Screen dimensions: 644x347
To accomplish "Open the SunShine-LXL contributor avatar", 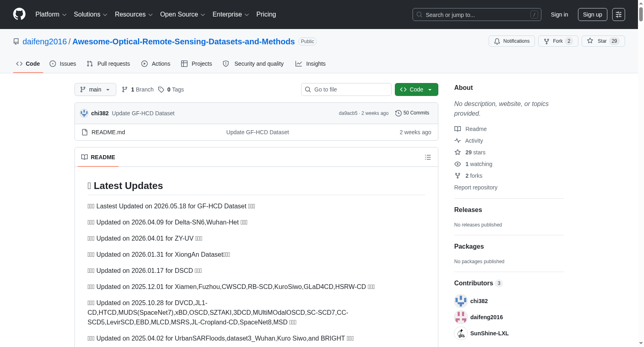I will (461, 333).
